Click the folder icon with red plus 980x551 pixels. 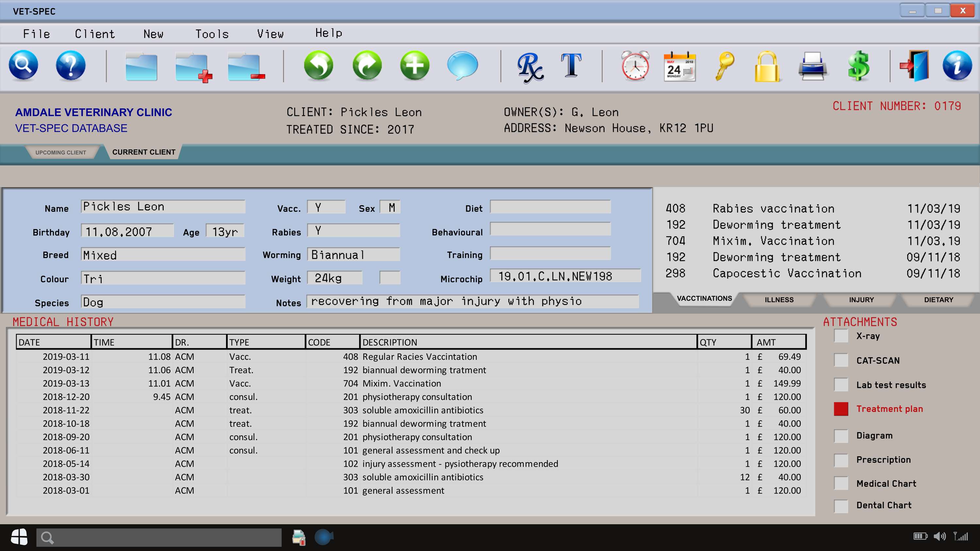click(194, 67)
